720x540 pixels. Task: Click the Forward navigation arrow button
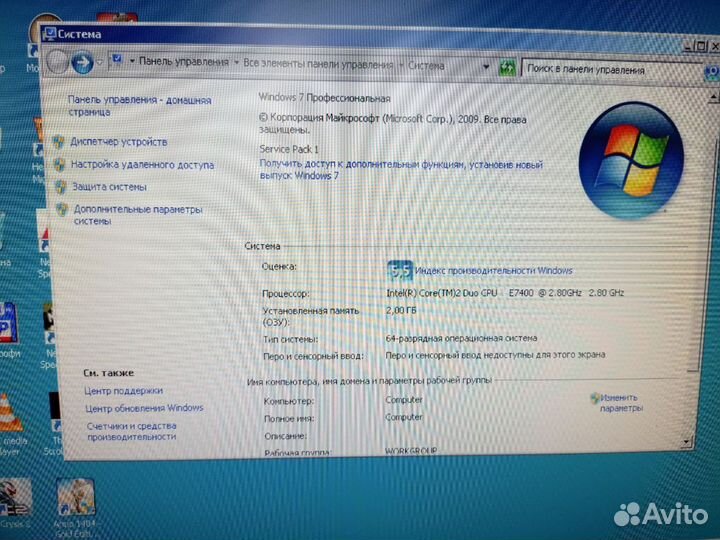click(x=83, y=62)
